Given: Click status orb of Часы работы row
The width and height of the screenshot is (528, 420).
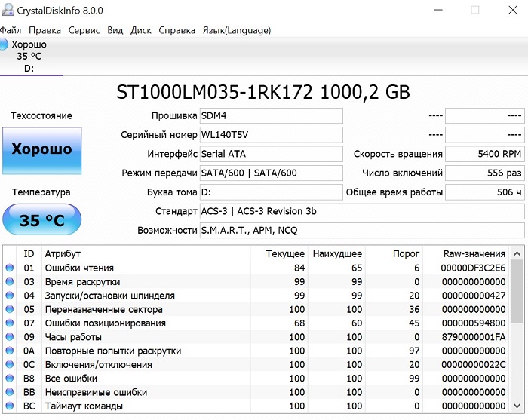Looking at the screenshot, I should pos(9,337).
